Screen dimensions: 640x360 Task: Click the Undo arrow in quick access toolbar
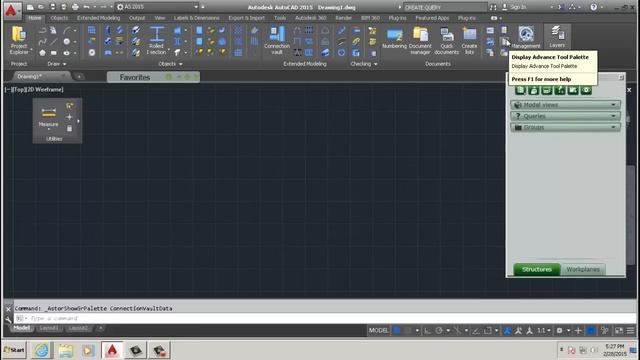click(87, 7)
